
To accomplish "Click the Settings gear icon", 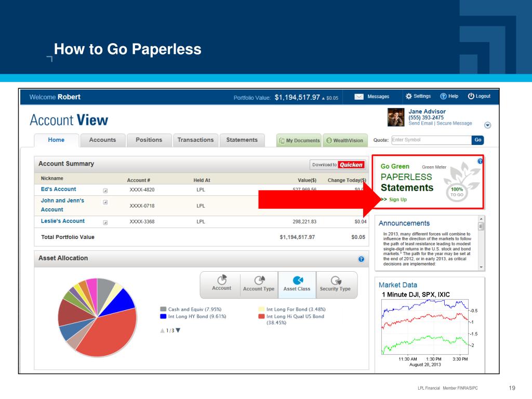I will coord(408,96).
